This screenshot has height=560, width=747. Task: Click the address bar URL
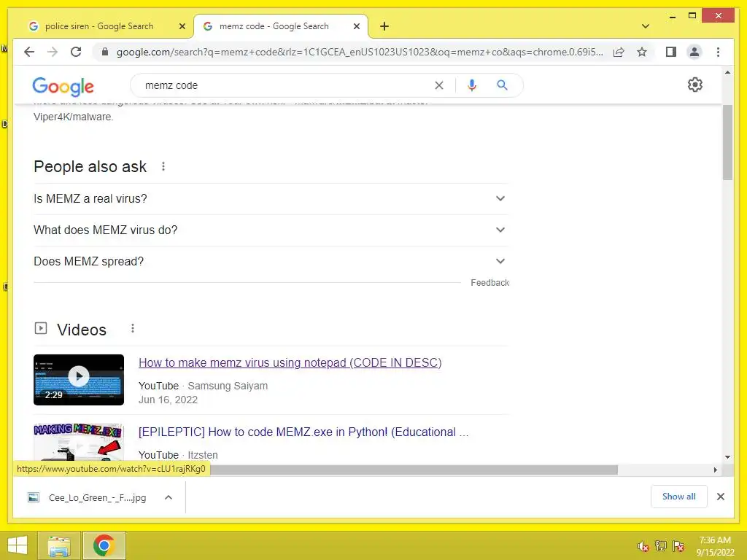tap(360, 52)
